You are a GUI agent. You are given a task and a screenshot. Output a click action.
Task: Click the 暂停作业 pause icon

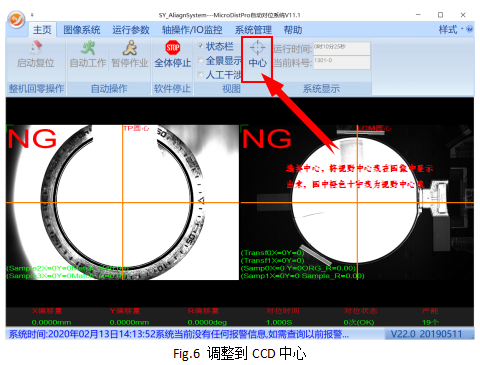coord(129,48)
